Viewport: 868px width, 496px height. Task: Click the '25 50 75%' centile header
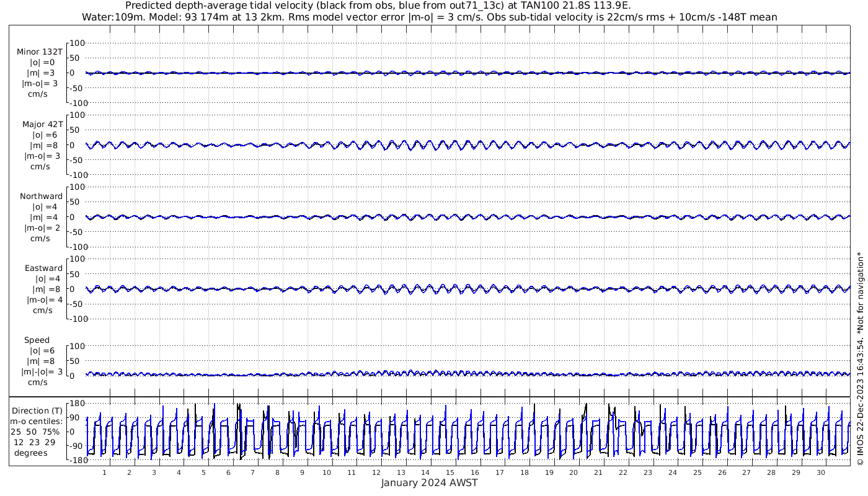click(35, 432)
